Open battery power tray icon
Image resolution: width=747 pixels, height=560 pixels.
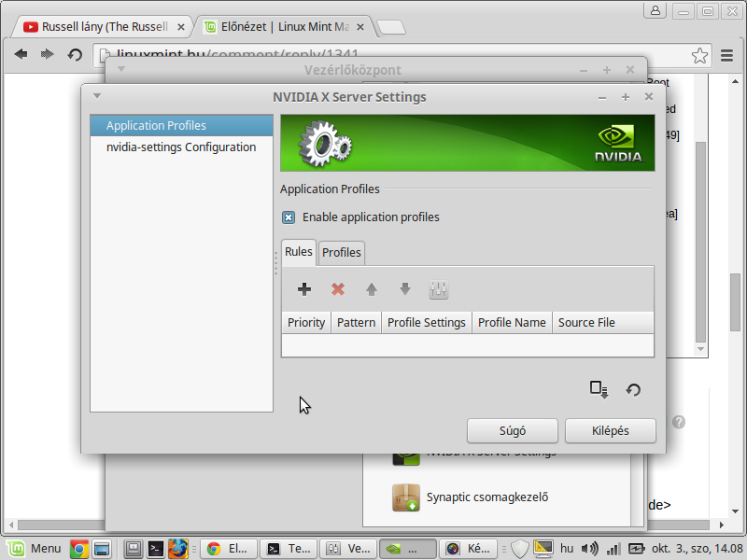[x=636, y=549]
